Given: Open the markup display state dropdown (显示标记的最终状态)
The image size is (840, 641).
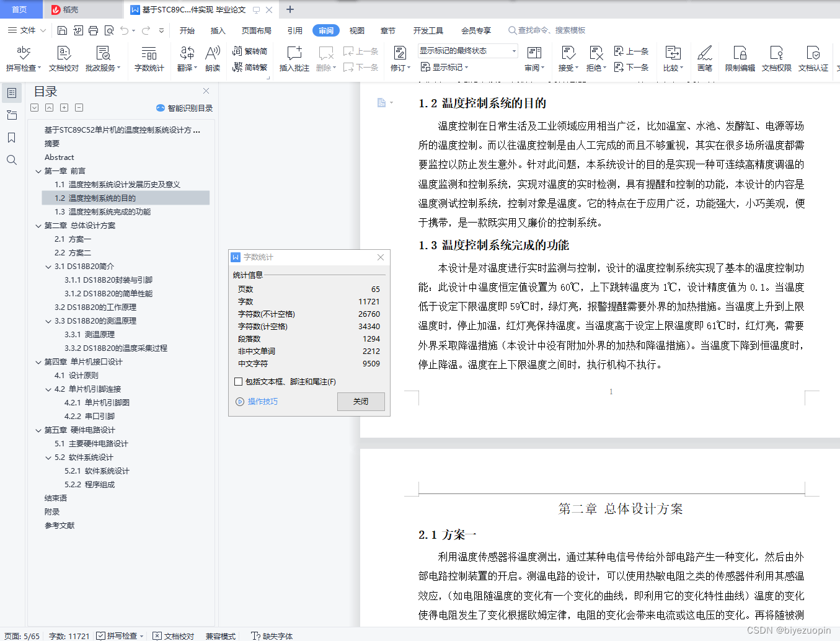Looking at the screenshot, I should pyautogui.click(x=468, y=51).
